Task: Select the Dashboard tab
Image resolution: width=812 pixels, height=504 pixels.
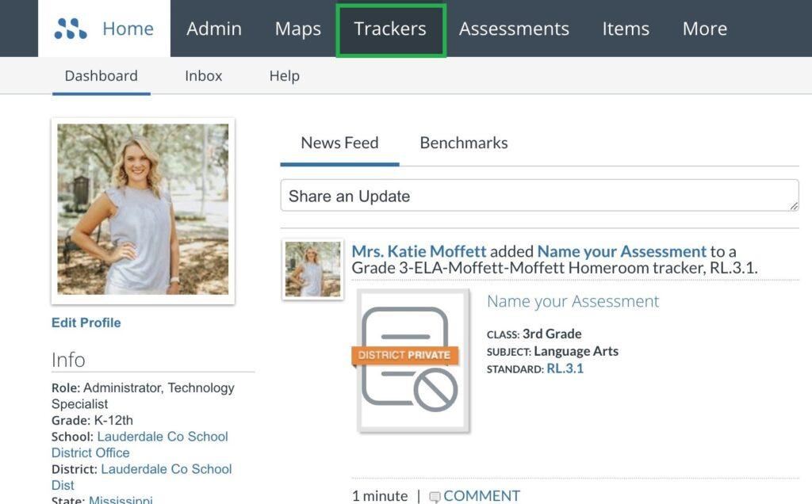Action: 101,75
